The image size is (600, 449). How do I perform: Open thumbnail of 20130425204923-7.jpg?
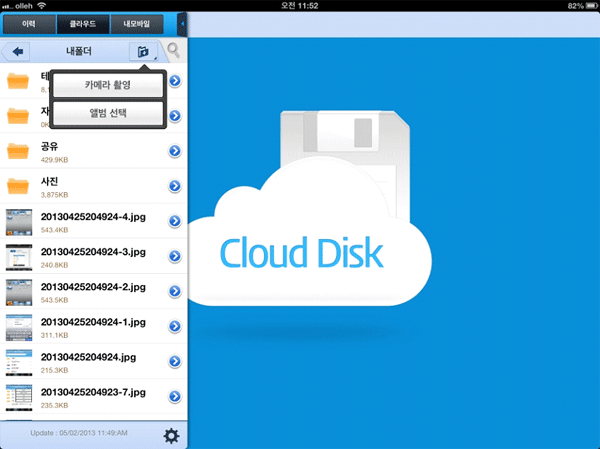(x=19, y=398)
